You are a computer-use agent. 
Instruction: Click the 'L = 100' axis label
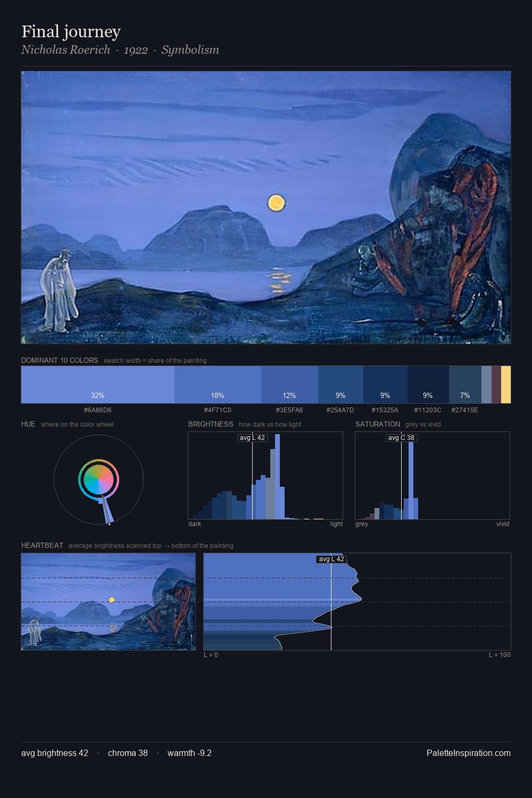500,655
